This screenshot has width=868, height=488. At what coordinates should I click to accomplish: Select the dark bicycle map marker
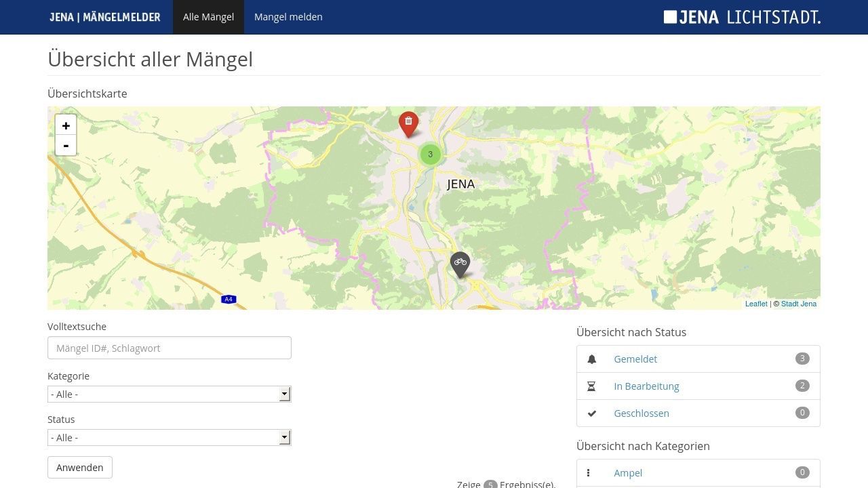point(460,262)
